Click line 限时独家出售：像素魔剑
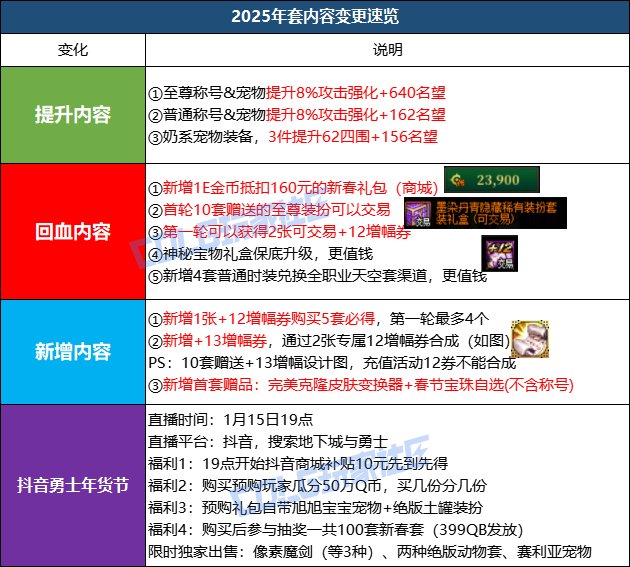Viewport: 630px width, 567px height. (370, 552)
